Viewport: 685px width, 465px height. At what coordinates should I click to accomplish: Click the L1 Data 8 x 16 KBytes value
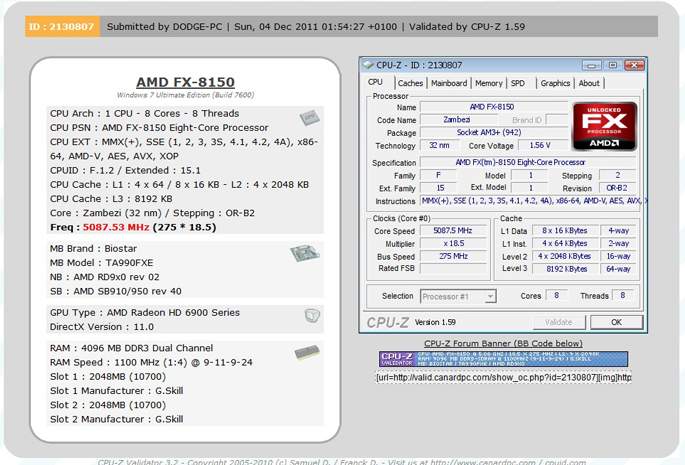click(x=565, y=230)
